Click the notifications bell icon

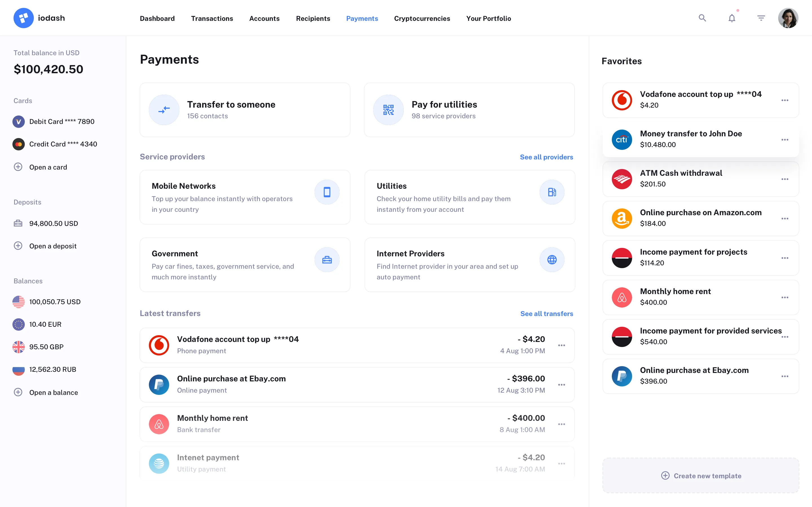tap(731, 18)
